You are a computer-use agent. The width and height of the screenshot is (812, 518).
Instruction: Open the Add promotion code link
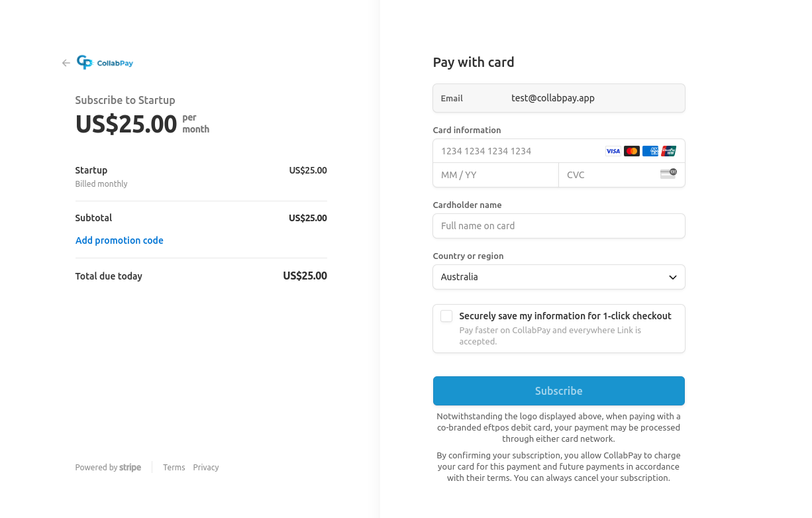(119, 240)
